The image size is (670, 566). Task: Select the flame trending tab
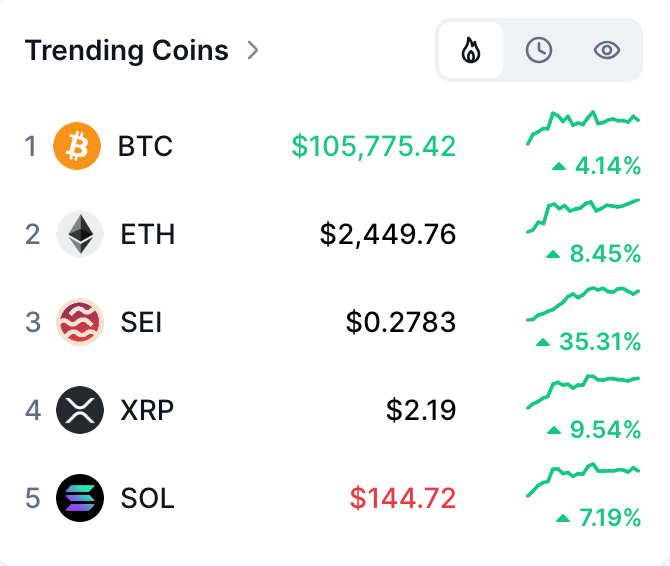(x=471, y=50)
